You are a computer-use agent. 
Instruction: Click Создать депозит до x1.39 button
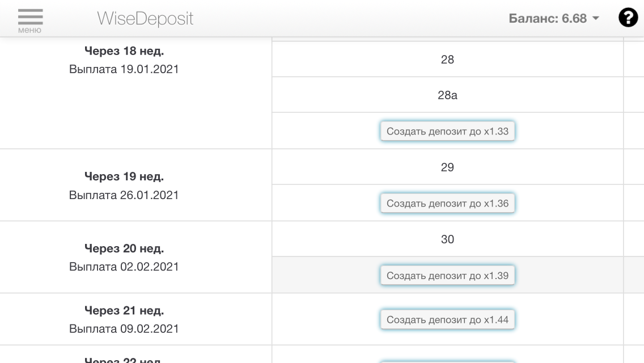point(447,276)
